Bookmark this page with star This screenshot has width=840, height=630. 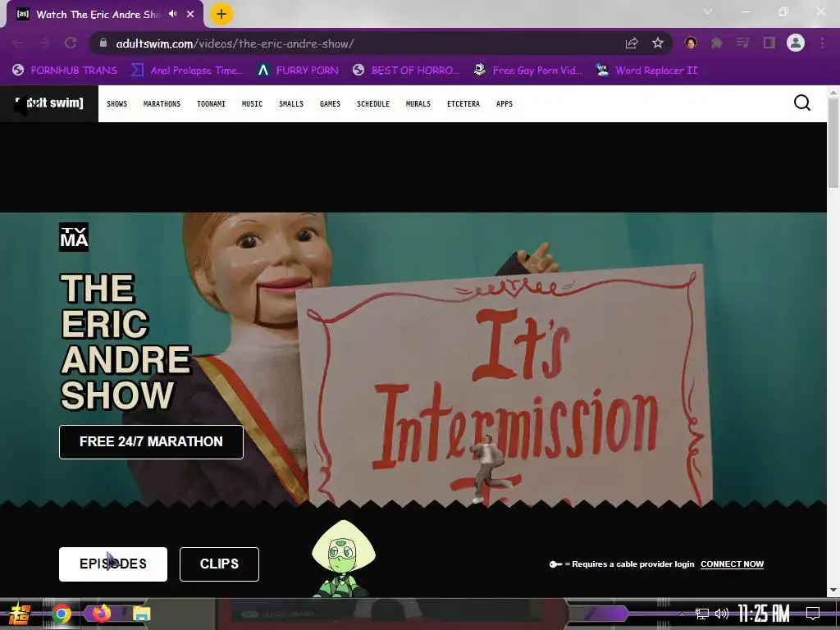point(658,43)
